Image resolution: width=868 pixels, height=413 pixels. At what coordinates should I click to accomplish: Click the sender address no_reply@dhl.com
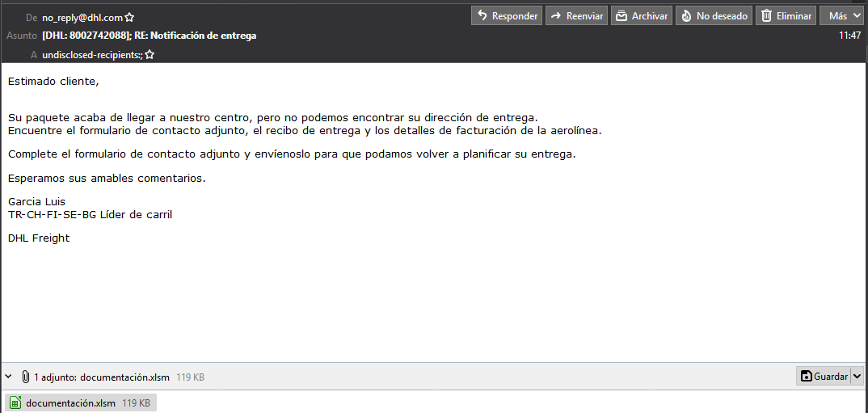82,17
